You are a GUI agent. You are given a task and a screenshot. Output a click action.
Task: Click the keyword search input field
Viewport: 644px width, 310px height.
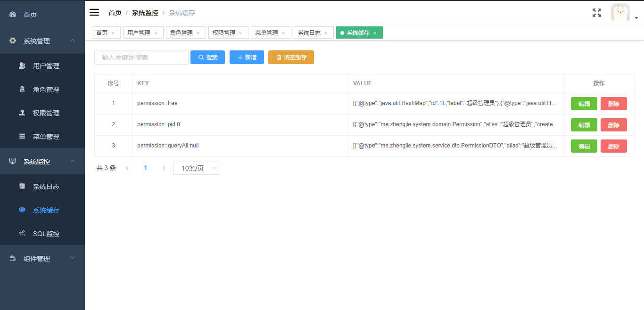click(141, 57)
